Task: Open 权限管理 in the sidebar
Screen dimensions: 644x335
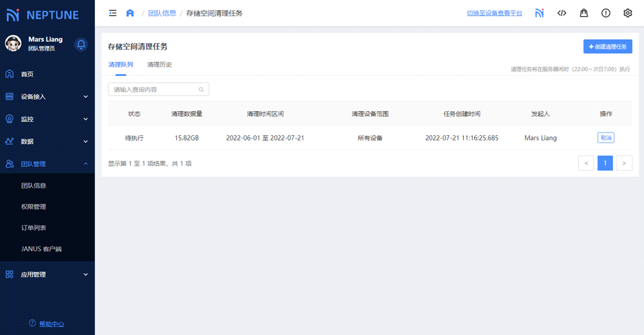Action: tap(34, 207)
